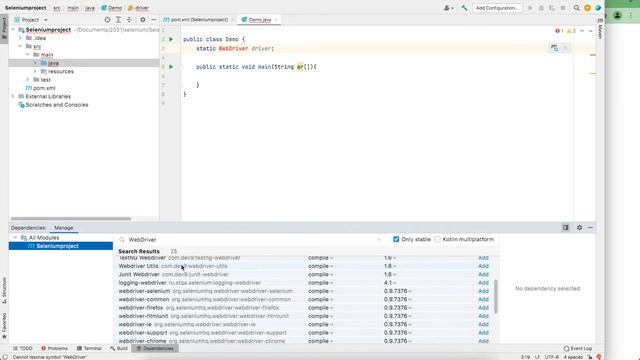The height and width of the screenshot is (360, 640).
Task: Select Scratches and Consoles node
Action: click(x=53, y=105)
